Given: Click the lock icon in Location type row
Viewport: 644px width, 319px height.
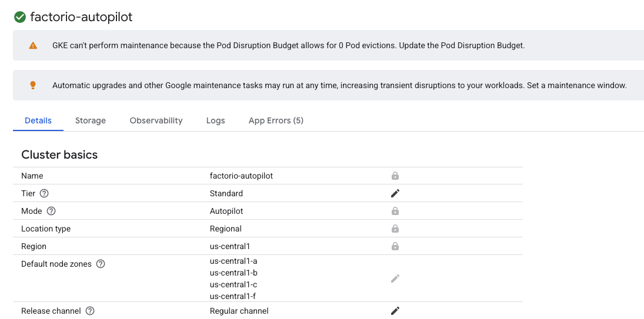Looking at the screenshot, I should click(x=395, y=229).
